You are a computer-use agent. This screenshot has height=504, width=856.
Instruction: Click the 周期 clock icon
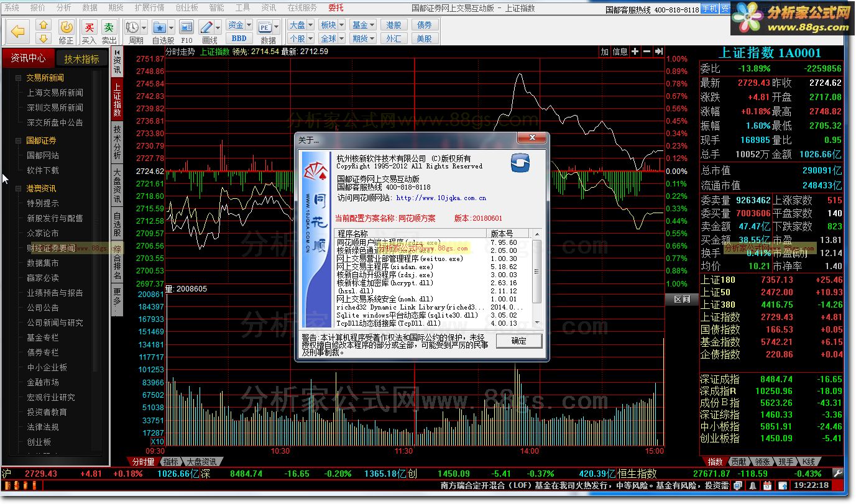click(132, 27)
